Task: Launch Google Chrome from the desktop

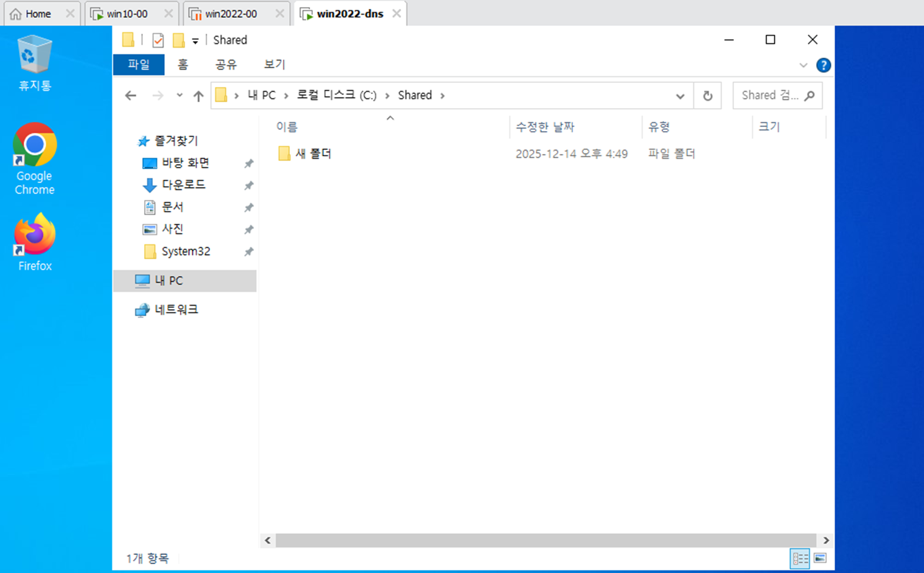Action: tap(35, 159)
